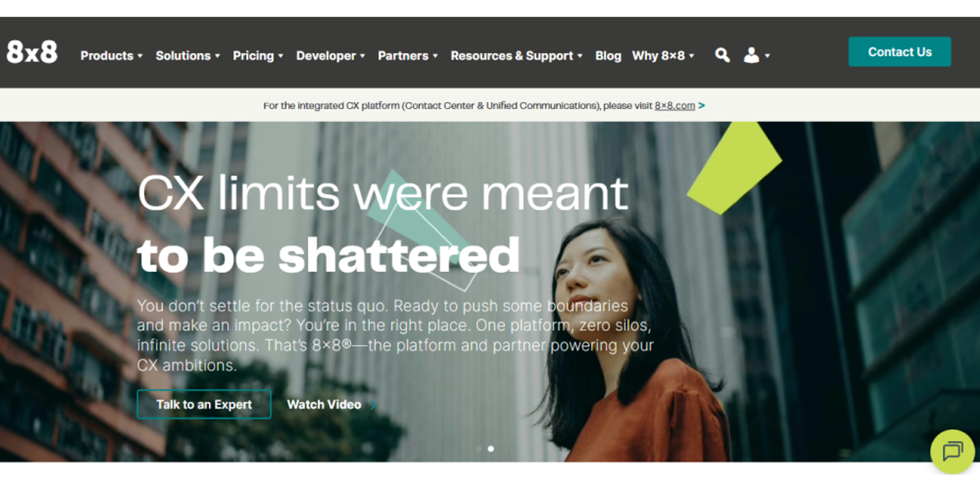Expand the Why 8x8 menu
980x490 pixels.
pos(663,56)
